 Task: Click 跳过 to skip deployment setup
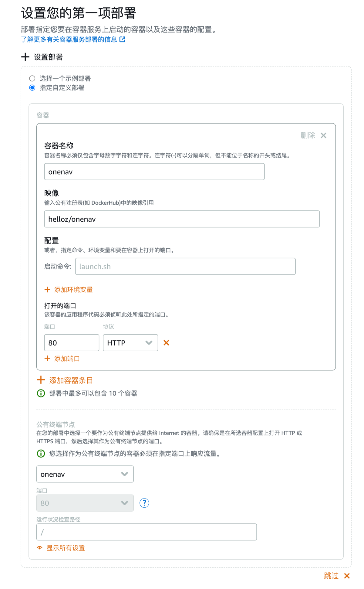[331, 576]
